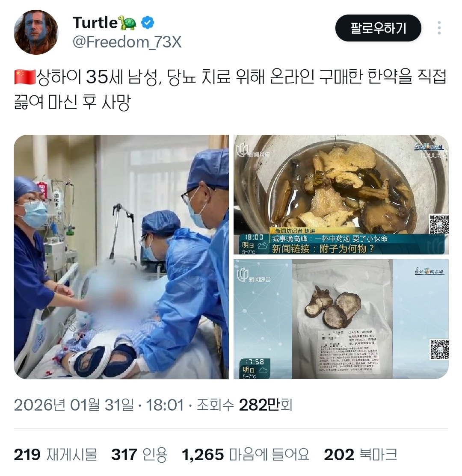
Task: Open the herbal soup bowl news image
Action: (x=341, y=195)
